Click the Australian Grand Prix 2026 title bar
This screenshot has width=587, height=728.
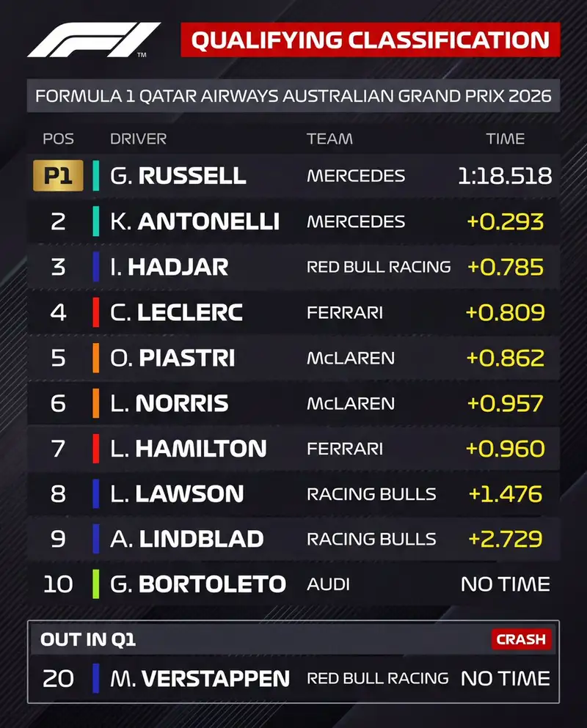(293, 96)
